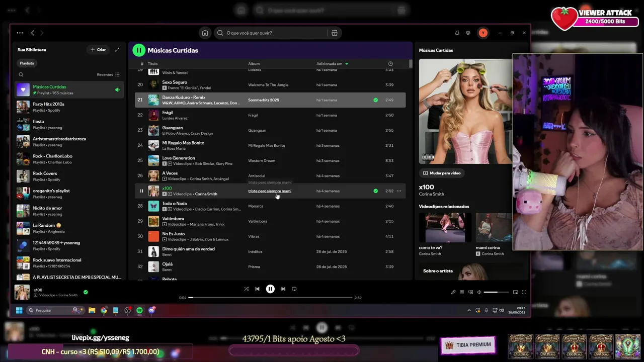Open the Rock suave Internacional playlist
Screen dimensions: 644x362
pyautogui.click(x=69, y=263)
